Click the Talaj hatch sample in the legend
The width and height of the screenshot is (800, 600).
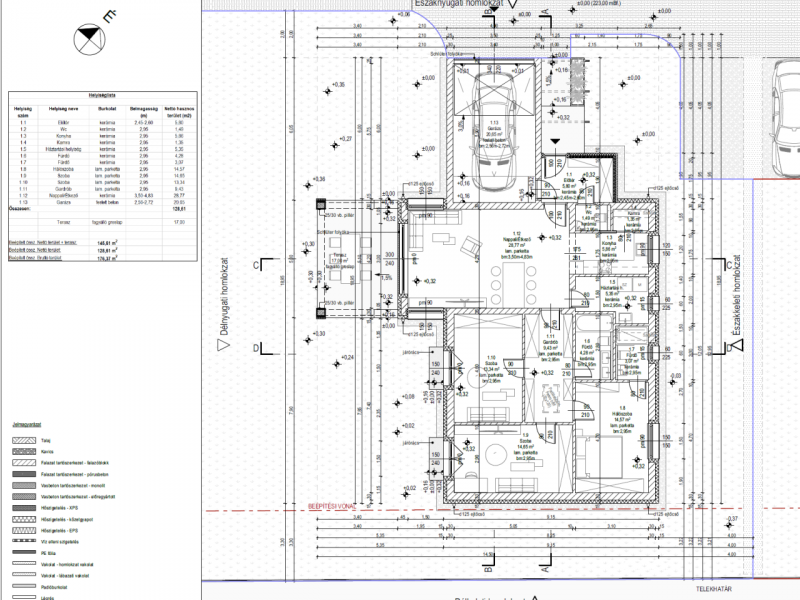(24, 440)
